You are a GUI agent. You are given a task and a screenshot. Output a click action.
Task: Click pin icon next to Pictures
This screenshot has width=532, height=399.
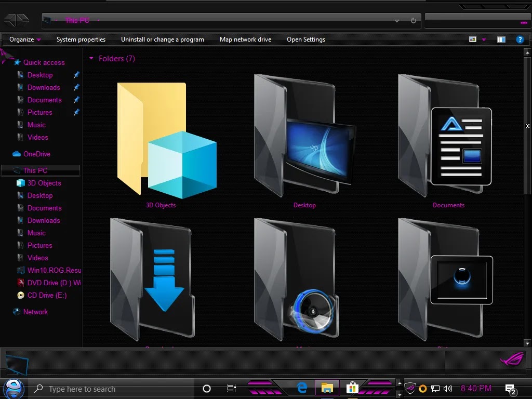[76, 112]
